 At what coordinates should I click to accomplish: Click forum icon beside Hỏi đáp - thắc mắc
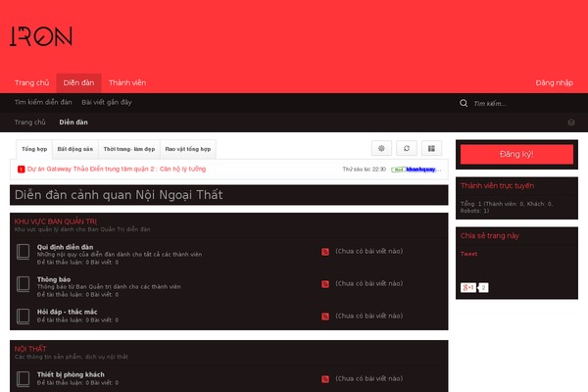(24, 317)
